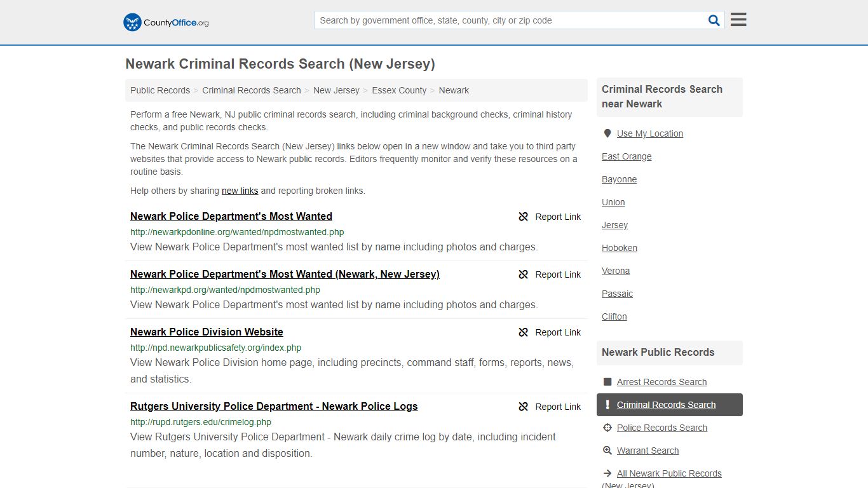
Task: Select Passaic nearby city
Action: click(x=617, y=294)
